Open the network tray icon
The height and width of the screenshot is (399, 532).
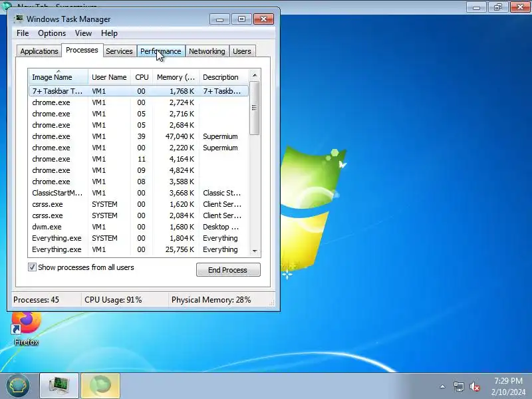(458, 386)
